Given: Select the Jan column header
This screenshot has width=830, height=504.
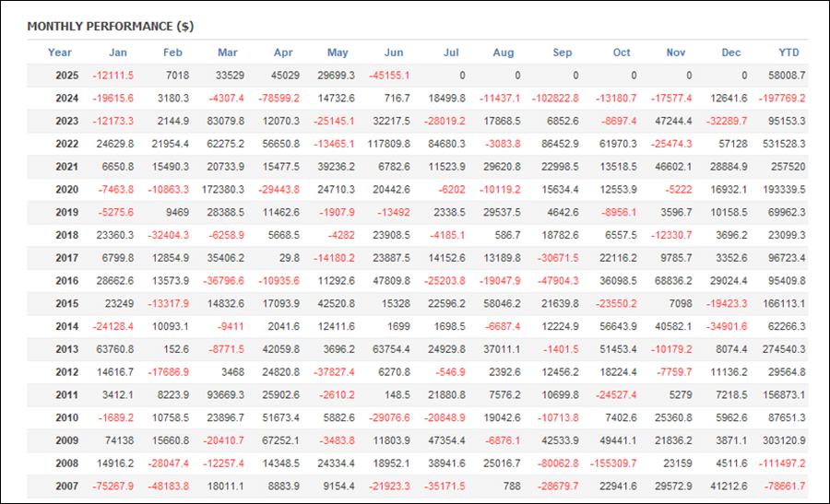Looking at the screenshot, I should coord(117,53).
